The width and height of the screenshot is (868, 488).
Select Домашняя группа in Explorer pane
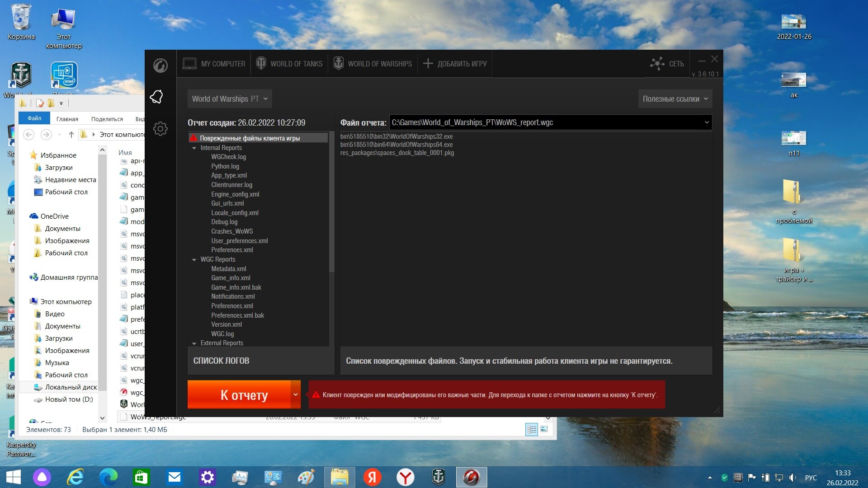(x=64, y=277)
